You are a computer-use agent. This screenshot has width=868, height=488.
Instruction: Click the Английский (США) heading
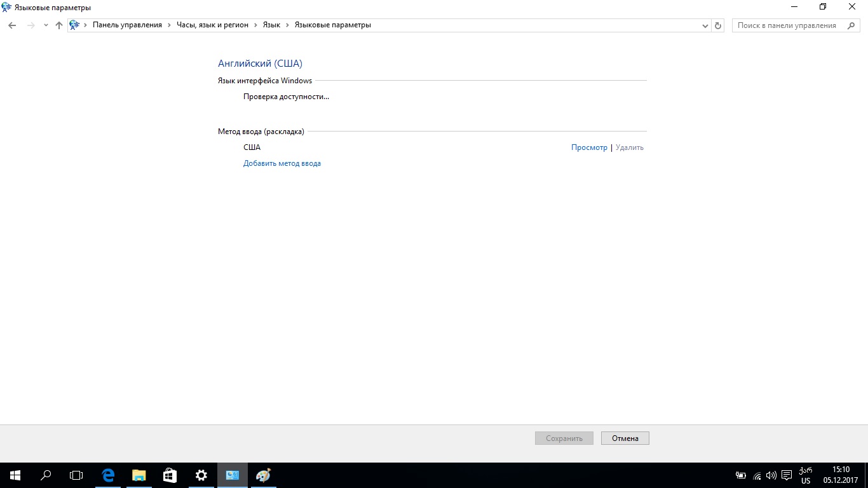pos(260,64)
